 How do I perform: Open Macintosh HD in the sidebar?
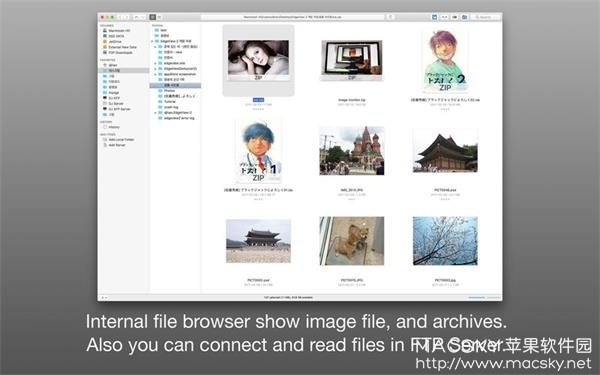119,31
